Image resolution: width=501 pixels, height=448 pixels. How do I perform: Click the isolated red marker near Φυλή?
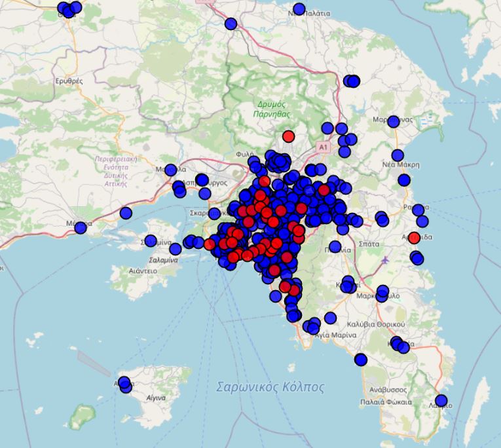(288, 136)
